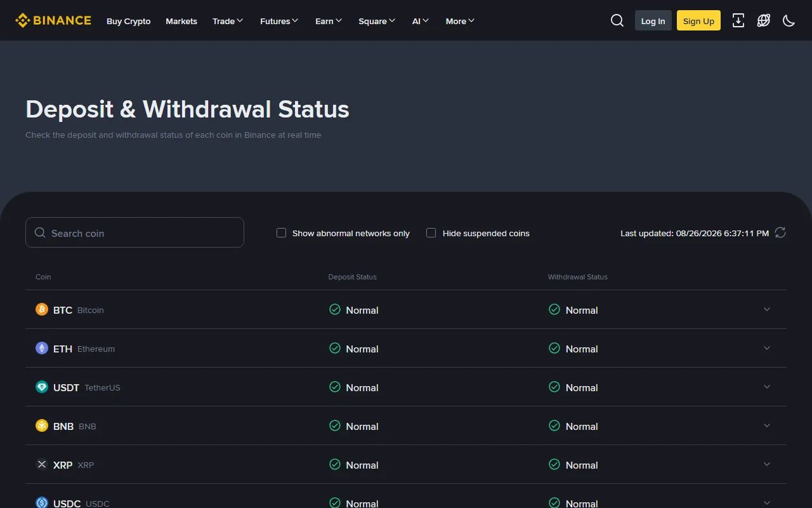The image size is (812, 508).
Task: Open the search magnifier icon in header
Action: [617, 21]
